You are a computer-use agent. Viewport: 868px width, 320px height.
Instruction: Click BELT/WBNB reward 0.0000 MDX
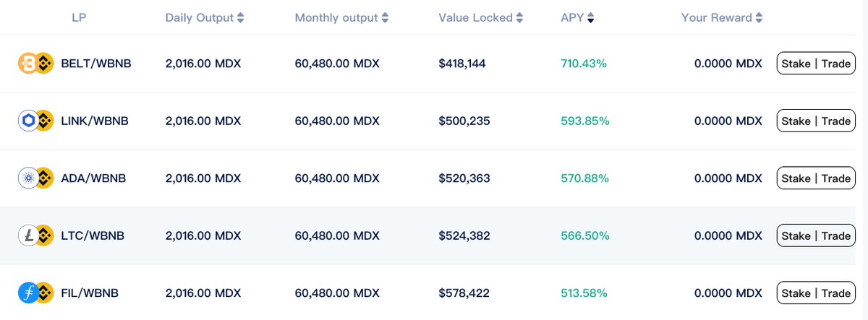click(728, 64)
